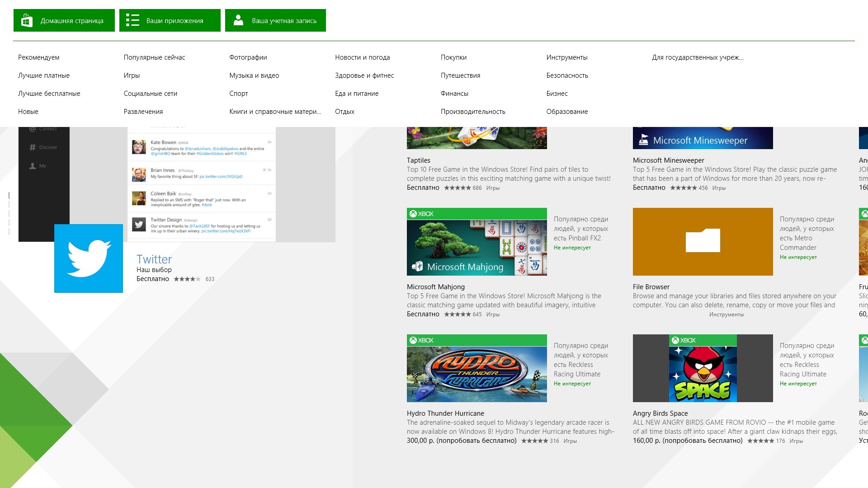
Task: Open the Hydro Thunder Hurricane title
Action: tap(445, 413)
